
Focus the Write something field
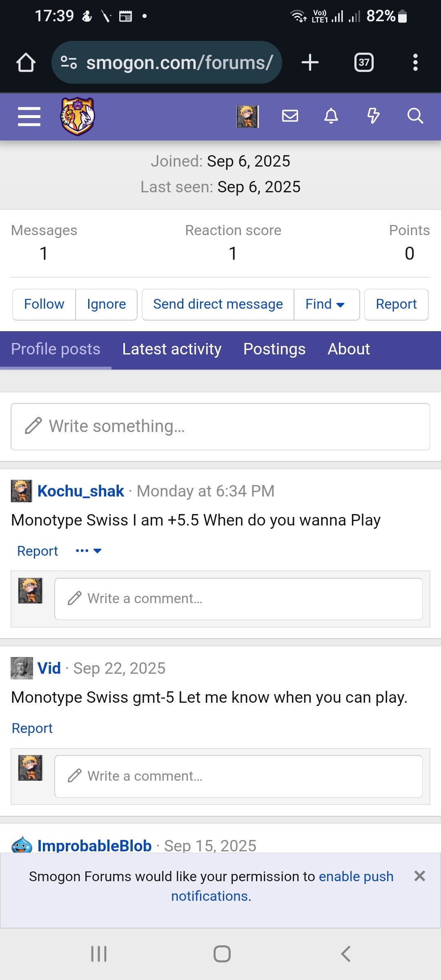click(220, 427)
